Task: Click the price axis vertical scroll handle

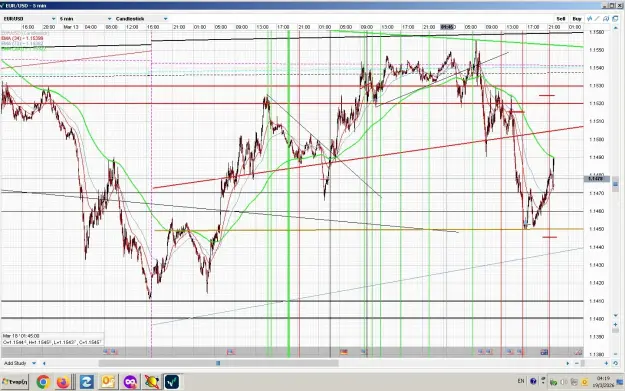Action: coord(615,184)
